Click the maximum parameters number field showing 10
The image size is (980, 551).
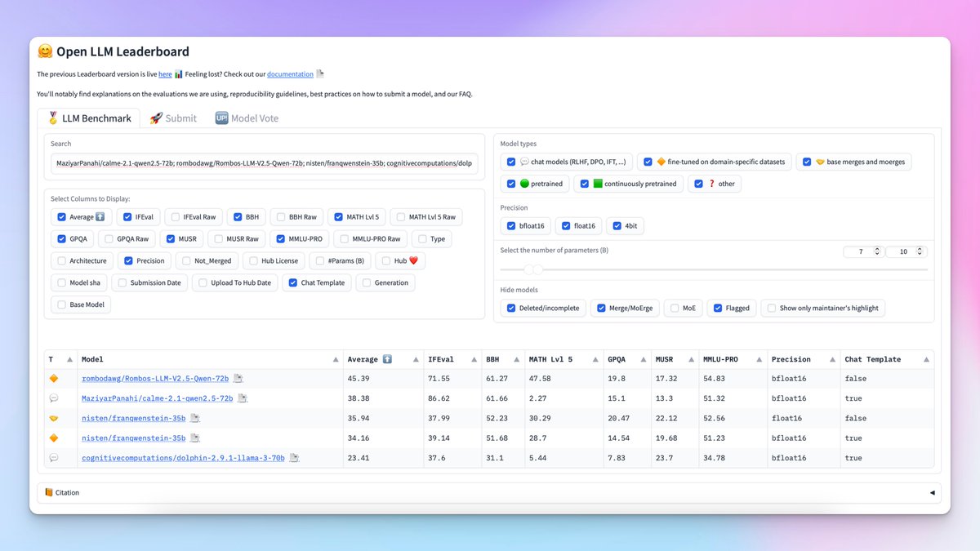tap(906, 252)
